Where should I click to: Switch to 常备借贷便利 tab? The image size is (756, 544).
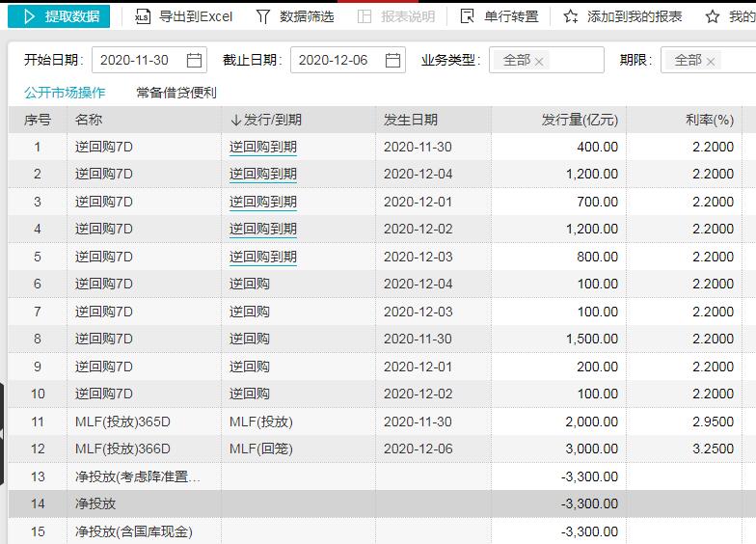(176, 93)
